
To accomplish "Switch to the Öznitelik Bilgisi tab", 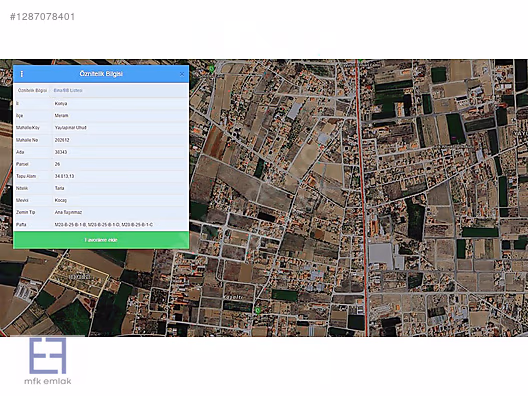I will [x=32, y=91].
